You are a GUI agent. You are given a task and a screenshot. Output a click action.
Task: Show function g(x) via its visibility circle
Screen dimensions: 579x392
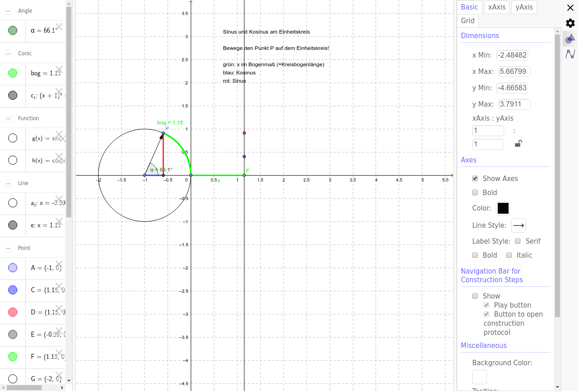(13, 138)
